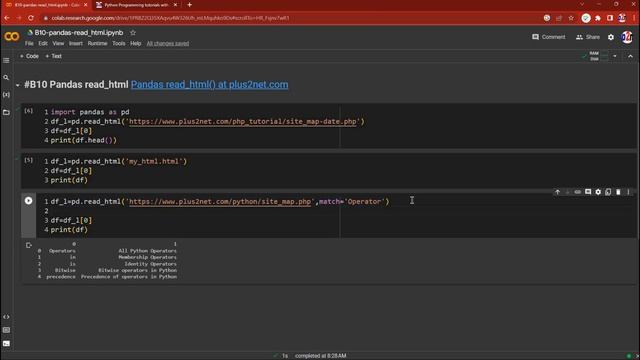Copy link to selected cell
The image size is (640, 360).
[x=578, y=192]
